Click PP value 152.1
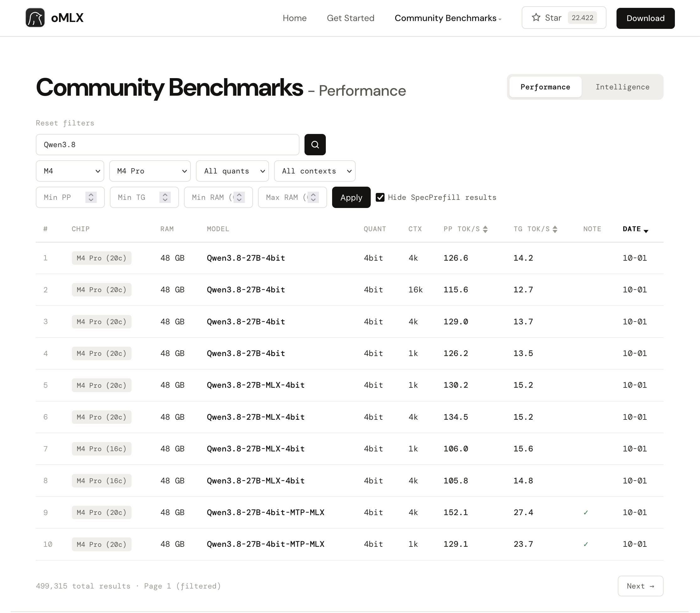This screenshot has width=700, height=613. [x=455, y=512]
